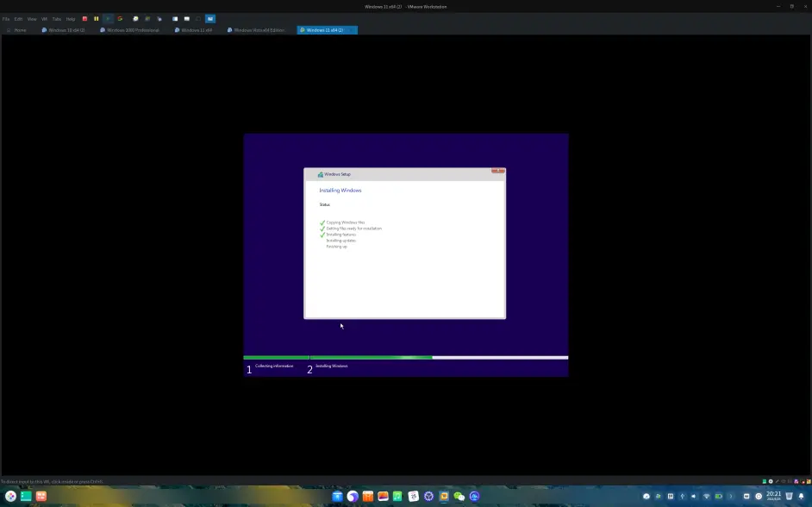Click the thumbnail bar view toolbar icon
812x507 pixels.
click(187, 19)
